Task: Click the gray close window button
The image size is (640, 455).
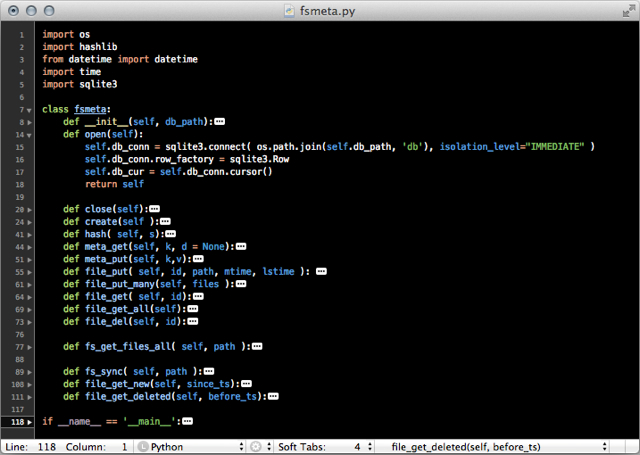Action: 13,11
